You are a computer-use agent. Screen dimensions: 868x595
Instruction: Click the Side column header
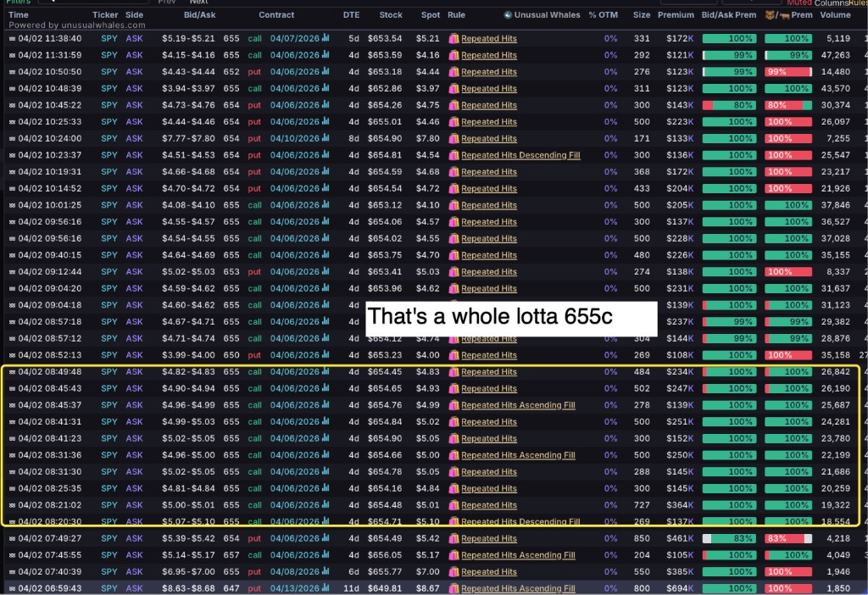tap(135, 15)
